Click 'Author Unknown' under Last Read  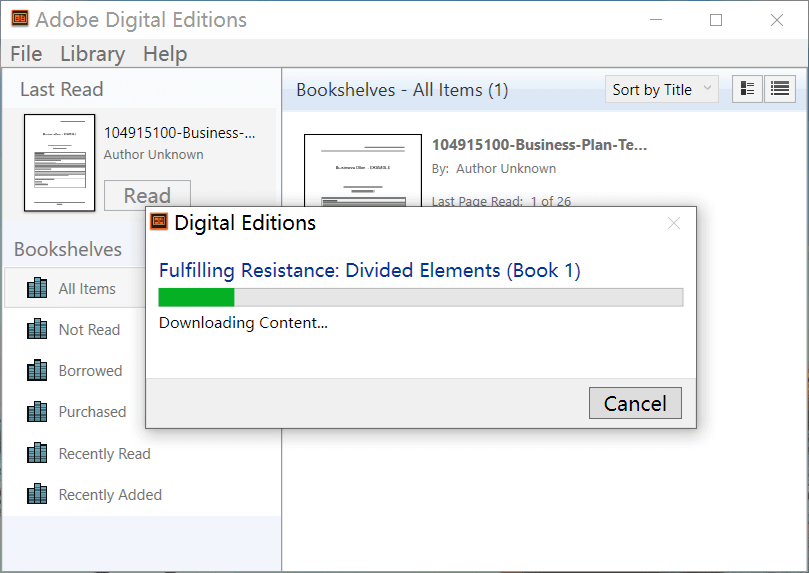153,154
